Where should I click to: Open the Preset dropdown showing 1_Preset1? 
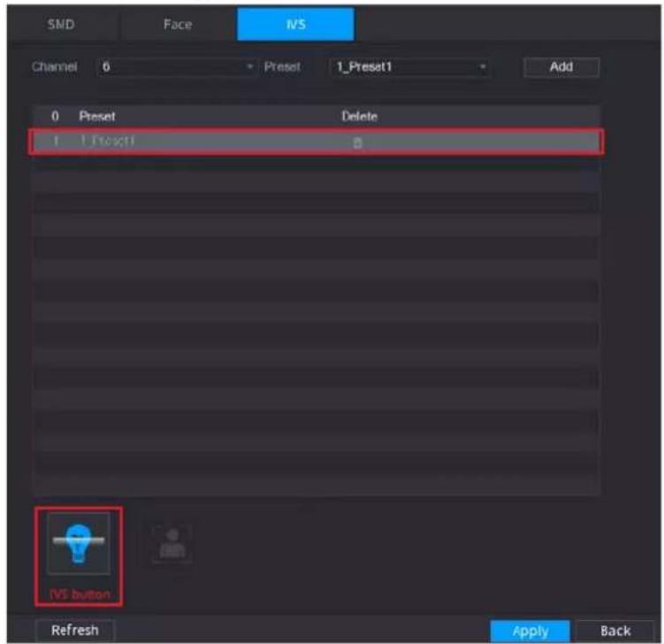[408, 67]
